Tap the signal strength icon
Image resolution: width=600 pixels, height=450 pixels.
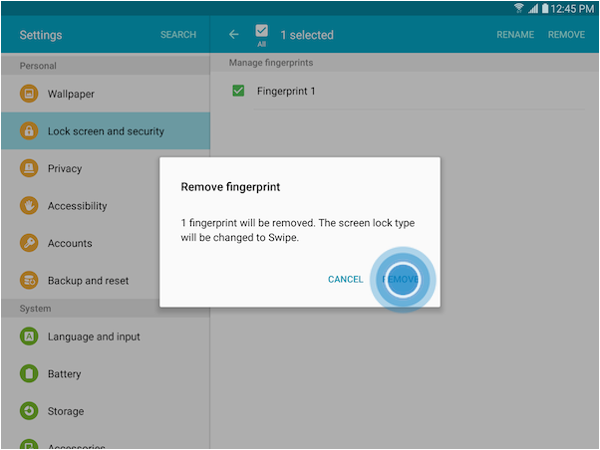[533, 8]
